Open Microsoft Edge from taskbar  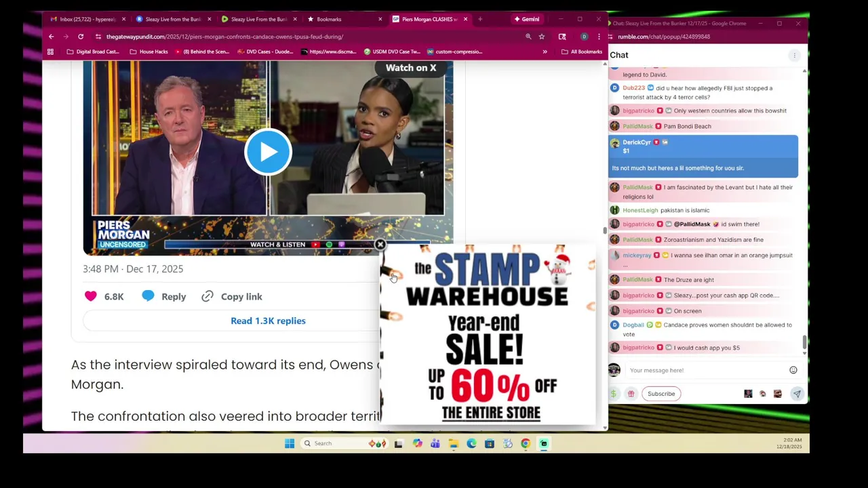471,443
